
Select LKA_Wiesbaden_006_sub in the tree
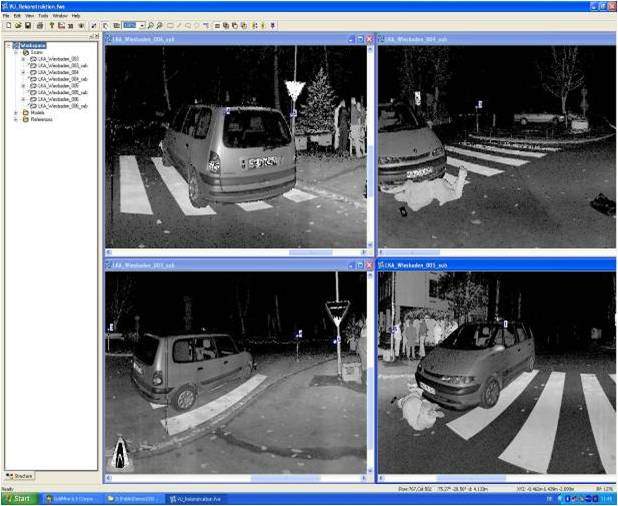pos(63,106)
